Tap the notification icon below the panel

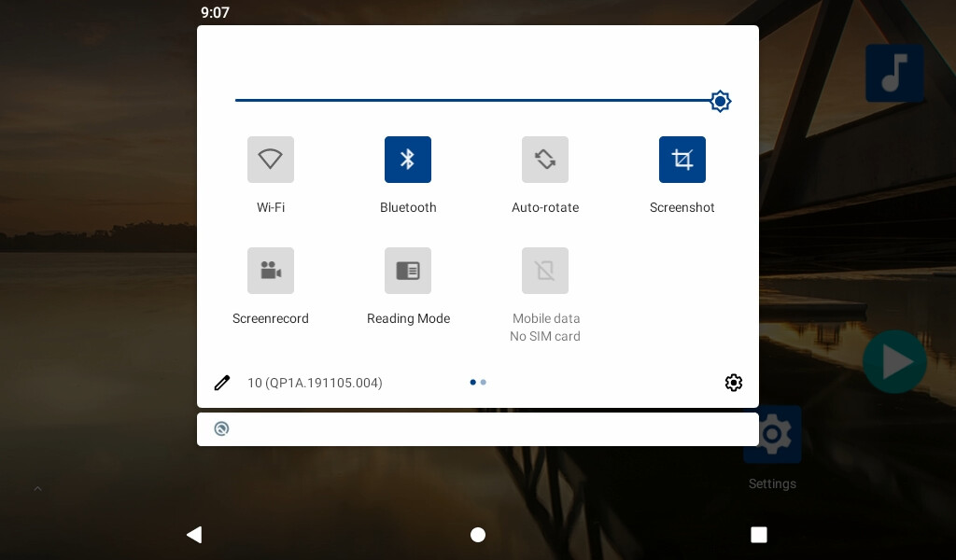click(221, 429)
